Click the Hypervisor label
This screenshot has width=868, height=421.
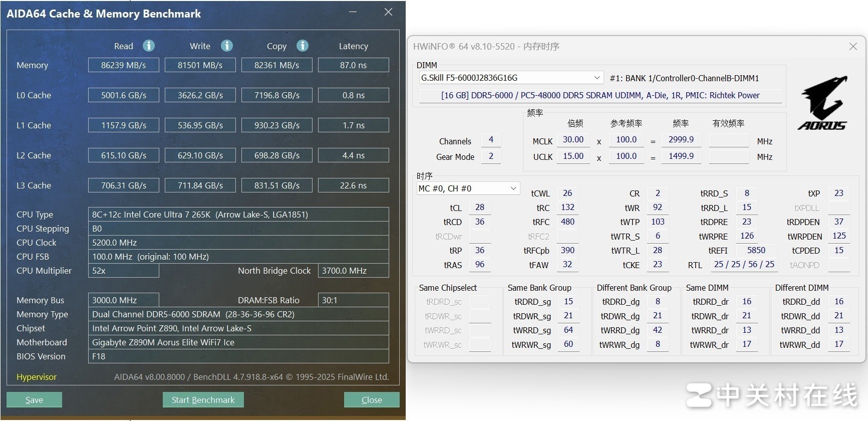[37, 377]
